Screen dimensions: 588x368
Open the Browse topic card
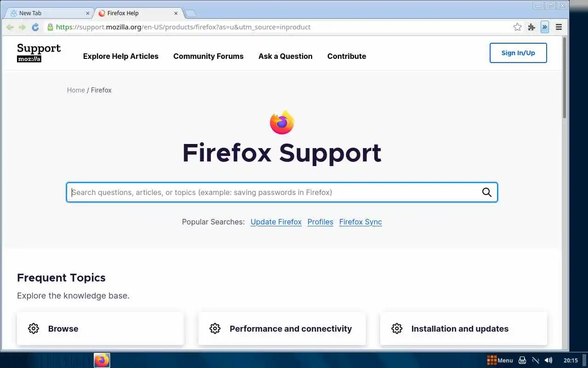coord(101,328)
